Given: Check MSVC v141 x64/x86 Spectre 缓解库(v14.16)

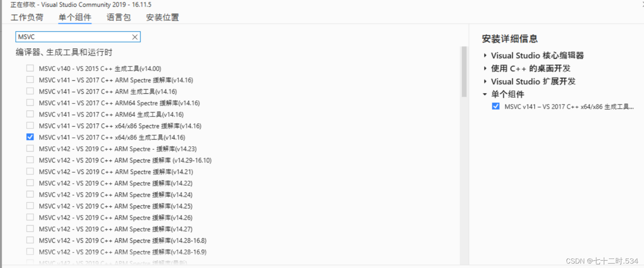Looking at the screenshot, I should [x=30, y=125].
